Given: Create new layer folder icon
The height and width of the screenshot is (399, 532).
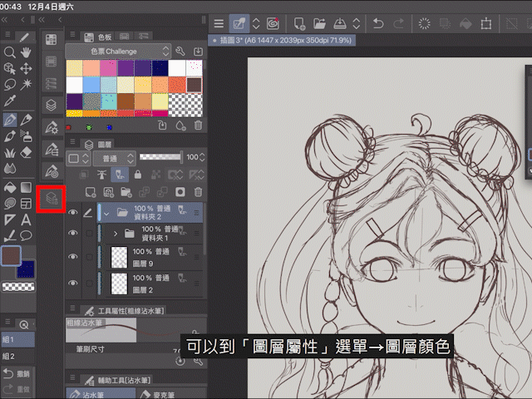Looking at the screenshot, I should [x=126, y=192].
